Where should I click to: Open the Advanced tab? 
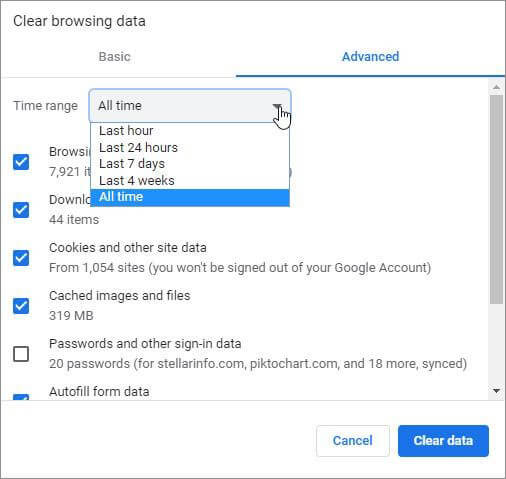pyautogui.click(x=370, y=57)
